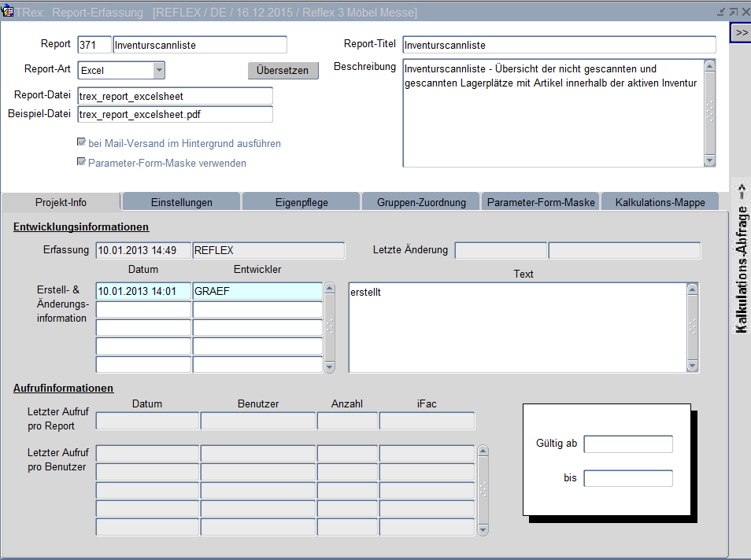Open the Kalkulations-Abfrage side panel
The width and height of the screenshot is (751, 560).
pyautogui.click(x=741, y=259)
